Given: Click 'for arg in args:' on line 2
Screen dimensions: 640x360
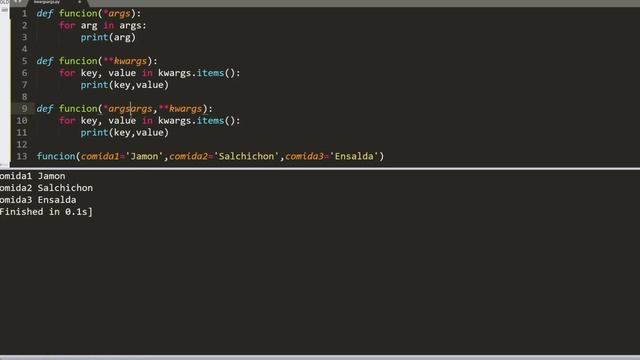Looking at the screenshot, I should click(x=102, y=26).
